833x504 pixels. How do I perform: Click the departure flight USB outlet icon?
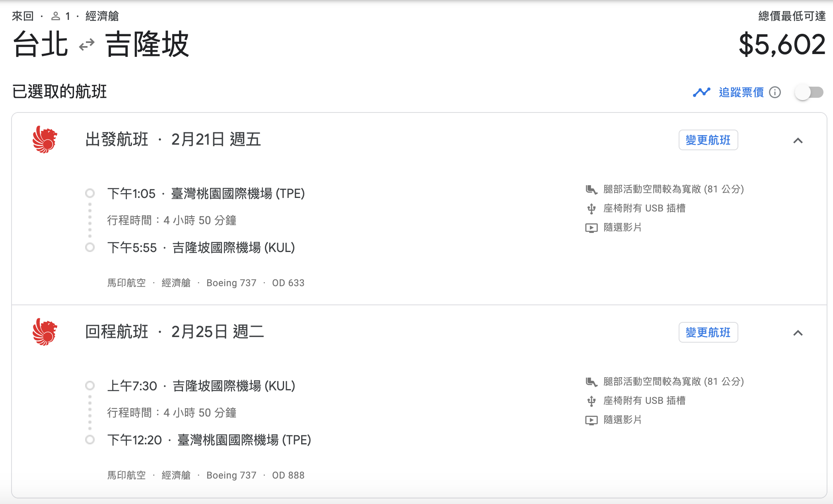click(x=591, y=208)
